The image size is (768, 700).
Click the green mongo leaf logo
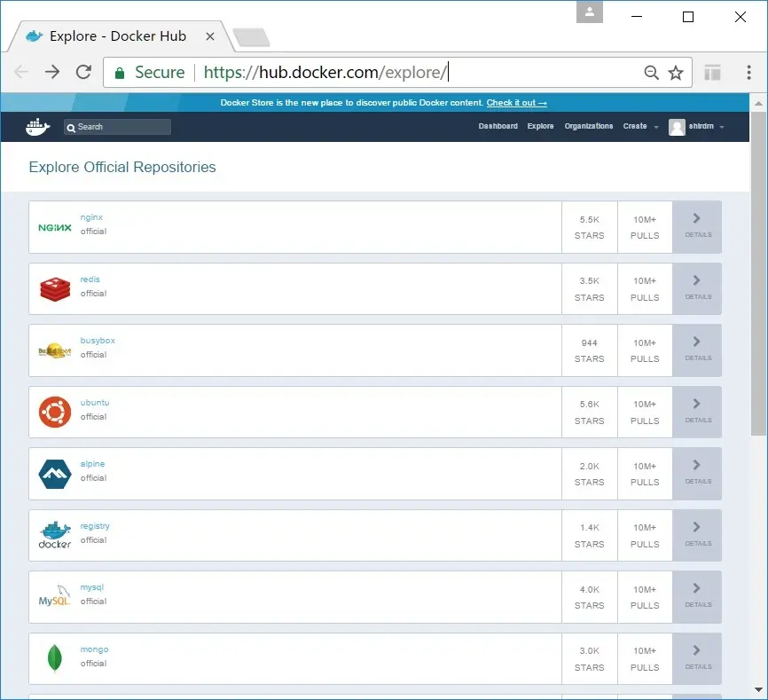point(55,658)
